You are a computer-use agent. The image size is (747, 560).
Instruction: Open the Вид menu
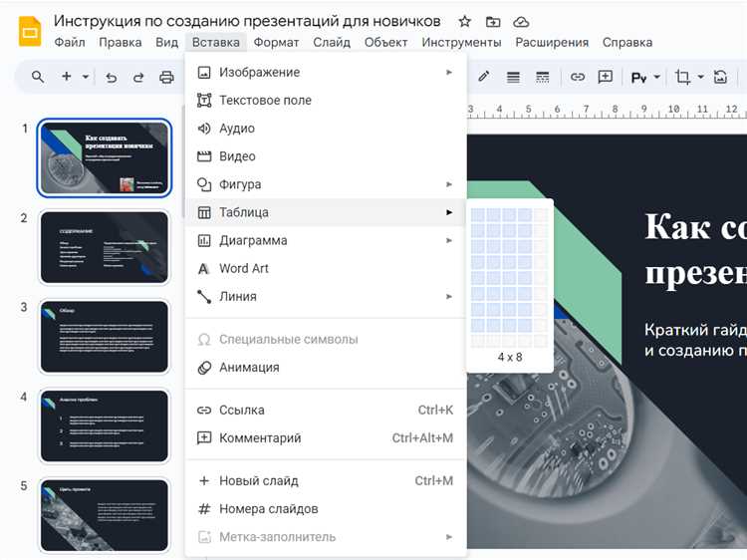[x=166, y=43]
